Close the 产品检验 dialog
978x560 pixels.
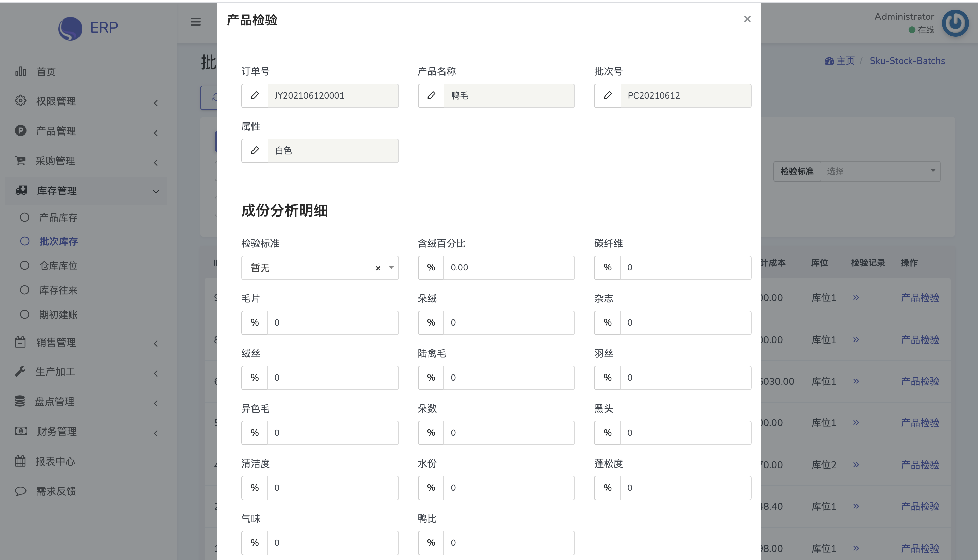[747, 19]
